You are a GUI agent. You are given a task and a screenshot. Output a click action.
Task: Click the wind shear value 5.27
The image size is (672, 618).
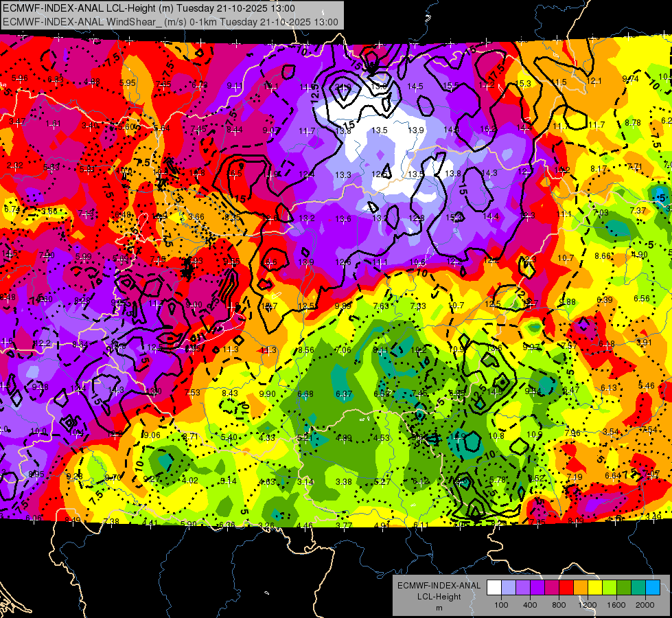[382, 481]
